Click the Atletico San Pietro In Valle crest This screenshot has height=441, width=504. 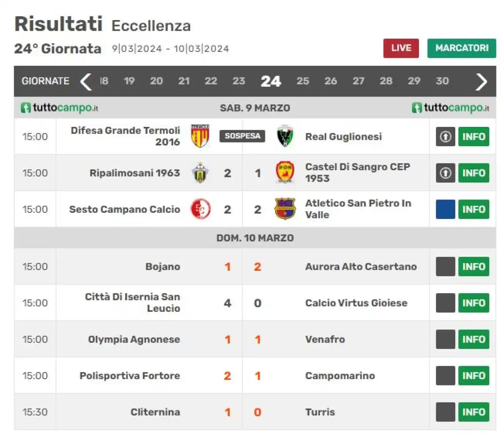click(x=285, y=209)
